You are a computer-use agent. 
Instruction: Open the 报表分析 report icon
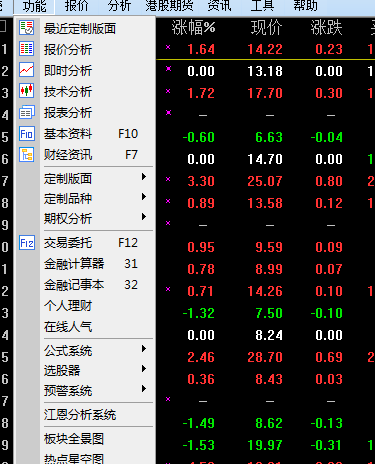point(26,112)
